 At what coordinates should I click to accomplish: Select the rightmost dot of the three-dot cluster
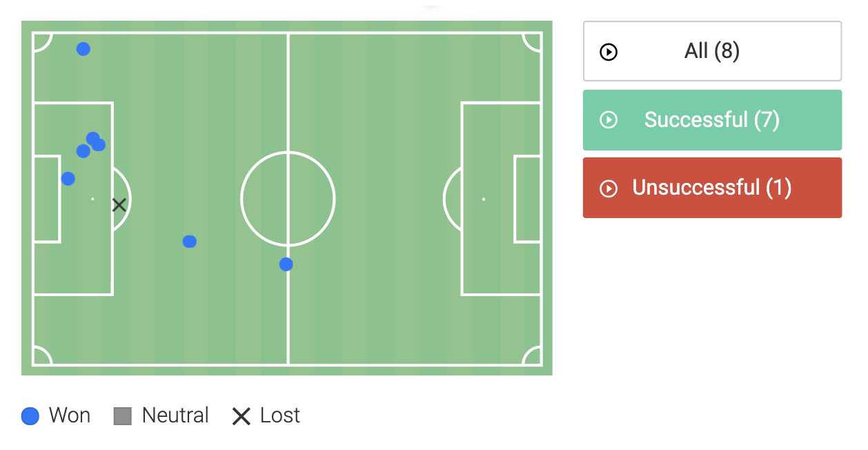(x=99, y=145)
